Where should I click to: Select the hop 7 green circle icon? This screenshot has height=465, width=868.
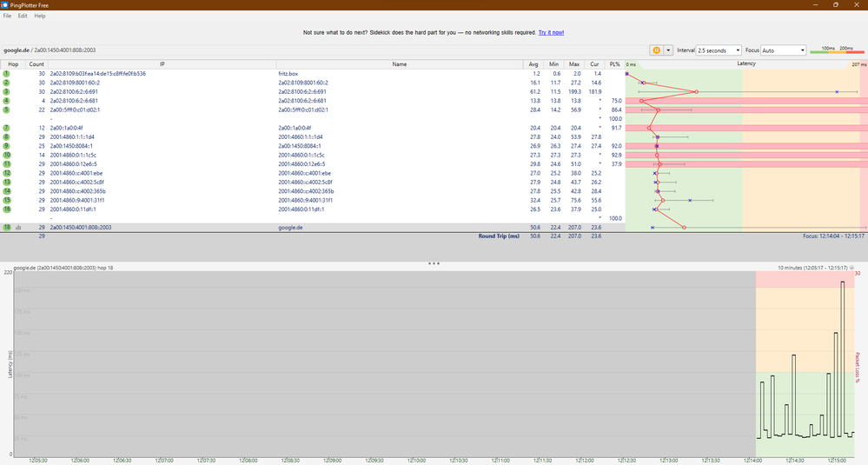(7, 128)
